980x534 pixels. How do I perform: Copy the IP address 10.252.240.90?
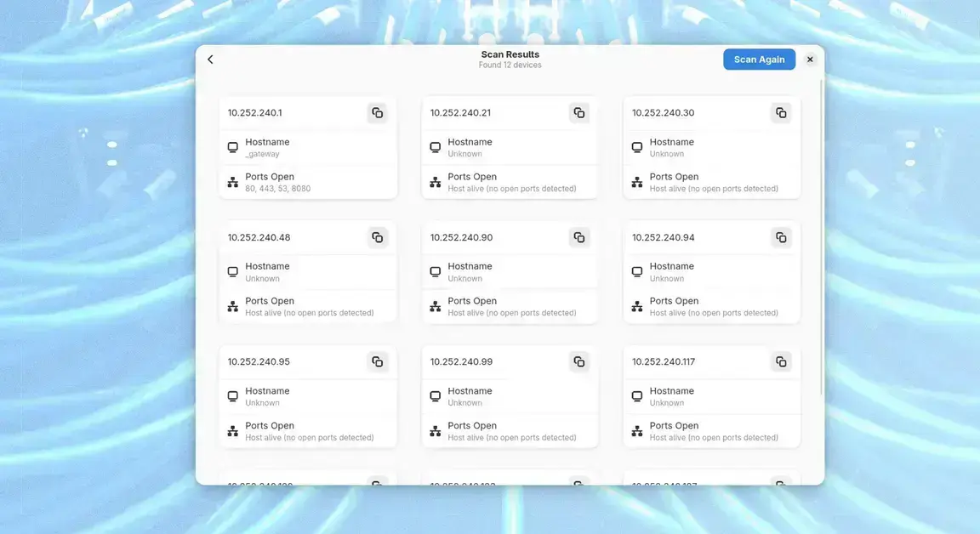579,237
